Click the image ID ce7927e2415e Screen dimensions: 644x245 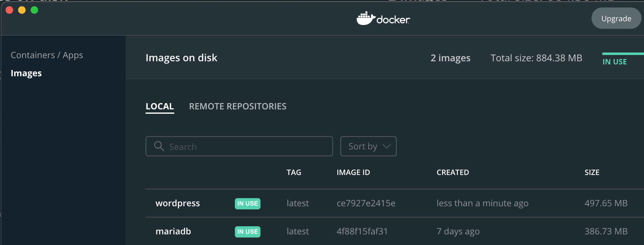pos(366,203)
